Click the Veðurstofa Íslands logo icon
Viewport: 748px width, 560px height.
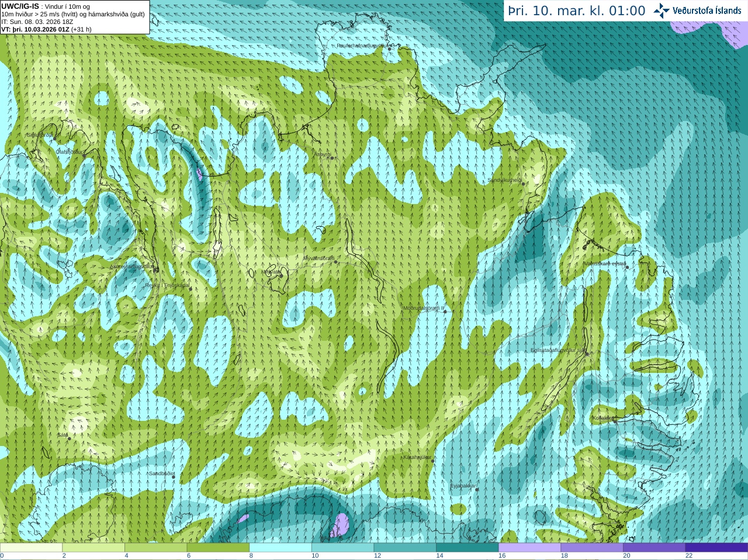click(x=662, y=11)
